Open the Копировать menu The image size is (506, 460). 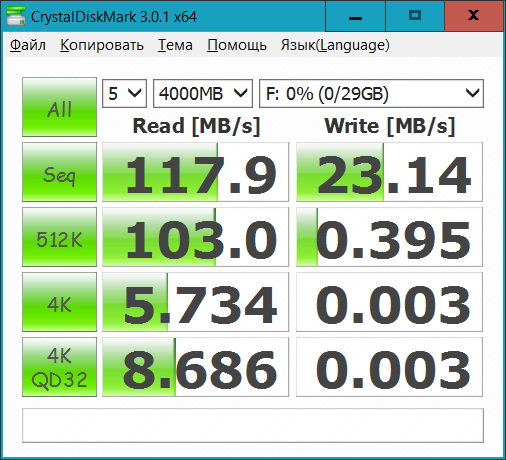(102, 45)
